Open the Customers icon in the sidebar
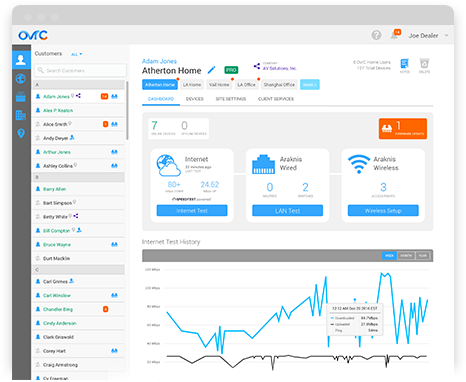Image resolution: width=466 pixels, height=382 pixels. (21, 60)
